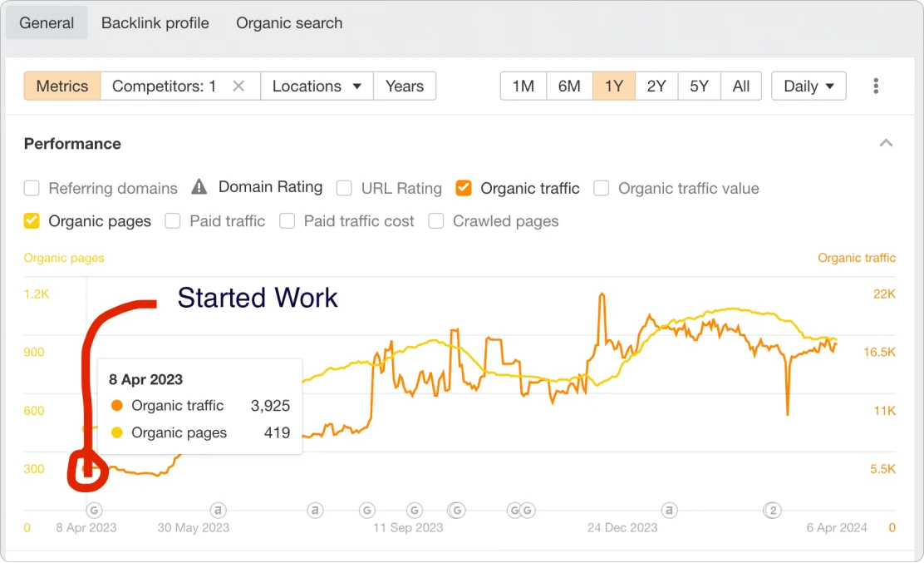Disable the Organic traffic checkbox
The width and height of the screenshot is (924, 563).
[x=463, y=188]
